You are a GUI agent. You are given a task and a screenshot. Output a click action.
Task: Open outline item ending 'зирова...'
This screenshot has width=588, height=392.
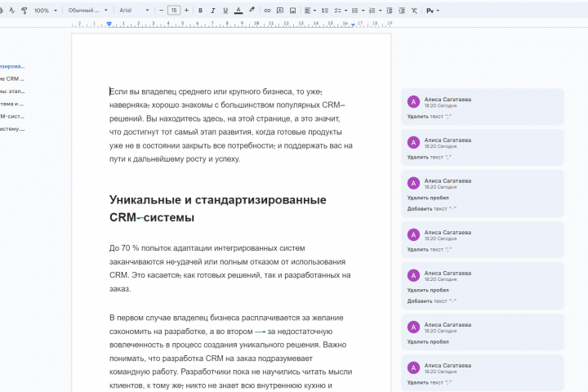coord(12,66)
